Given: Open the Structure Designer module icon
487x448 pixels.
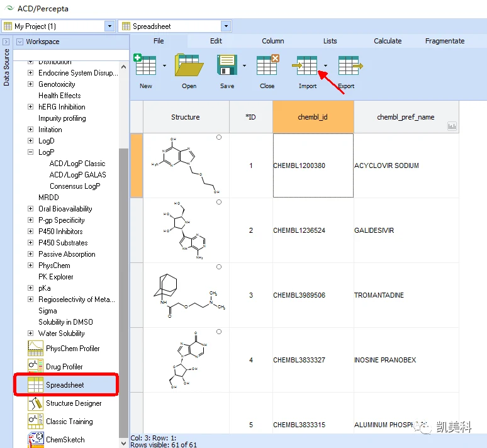Looking at the screenshot, I should (x=35, y=403).
